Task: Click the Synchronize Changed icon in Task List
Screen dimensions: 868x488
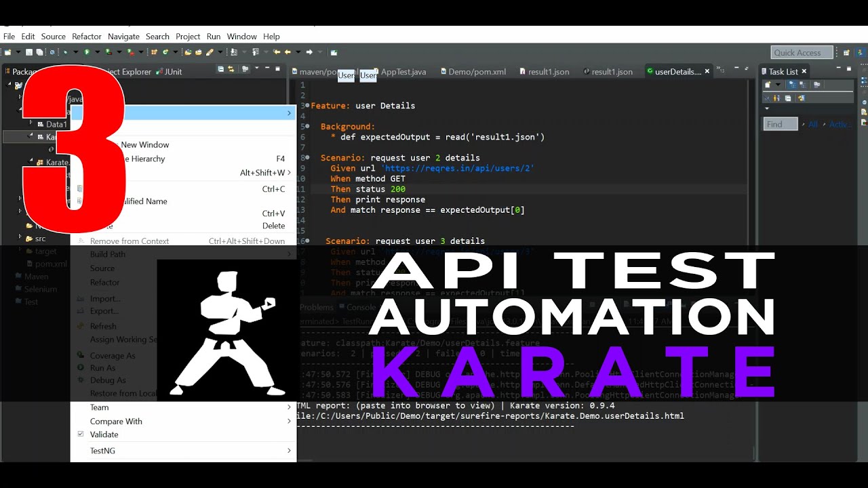Action: point(802,98)
